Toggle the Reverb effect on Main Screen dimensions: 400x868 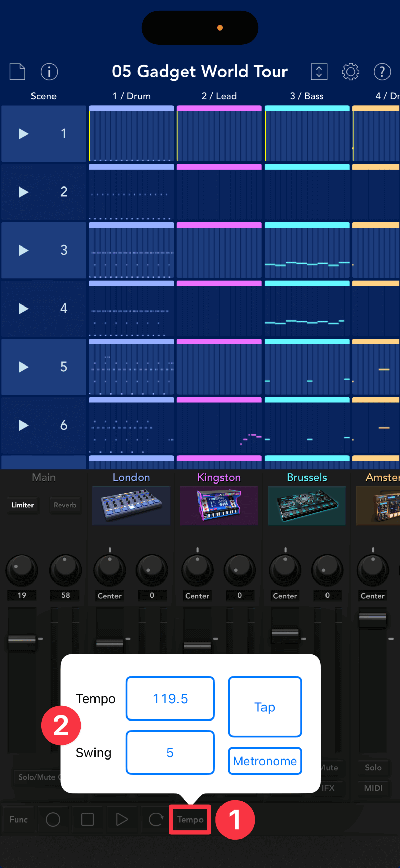[x=65, y=505]
